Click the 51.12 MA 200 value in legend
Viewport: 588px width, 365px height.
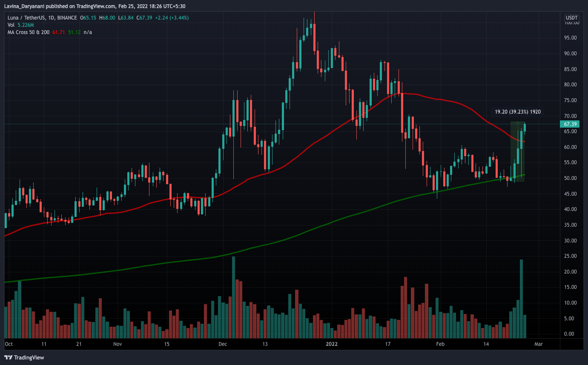(x=75, y=32)
